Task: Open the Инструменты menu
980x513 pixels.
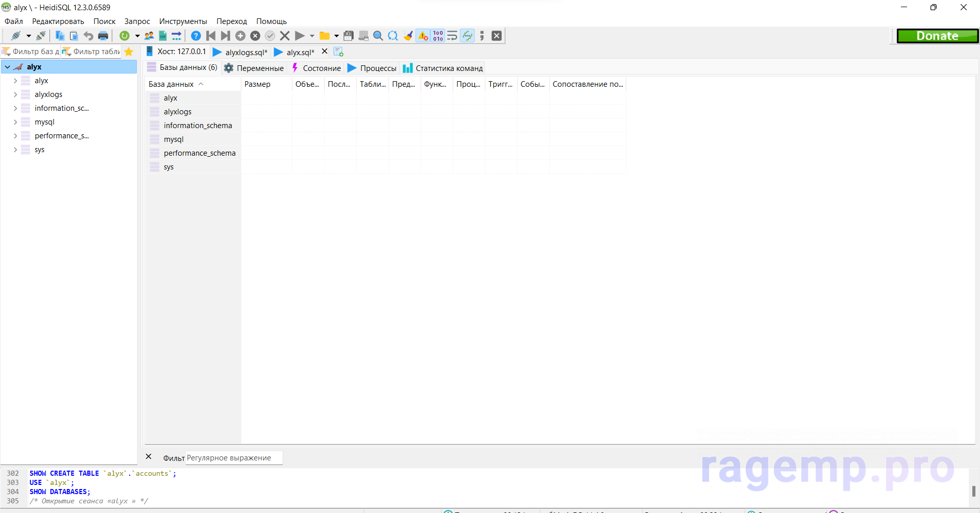Action: tap(183, 21)
